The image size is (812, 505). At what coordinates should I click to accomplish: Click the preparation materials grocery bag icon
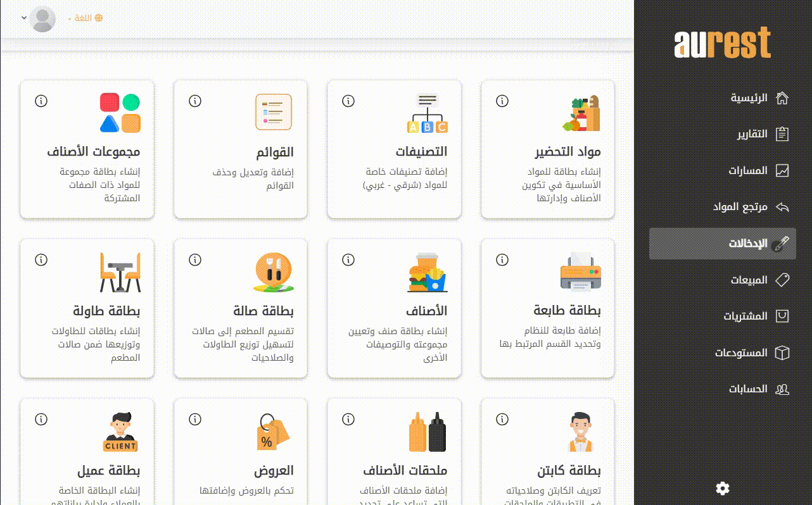coord(581,114)
